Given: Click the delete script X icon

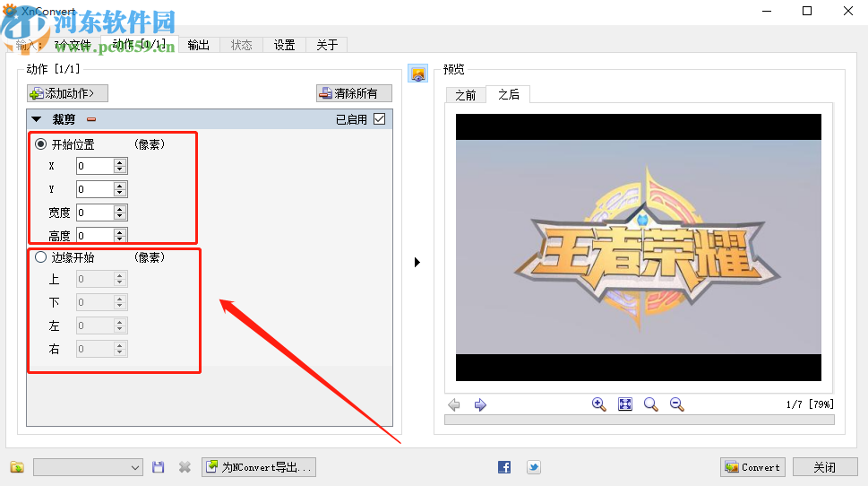Looking at the screenshot, I should (x=185, y=467).
